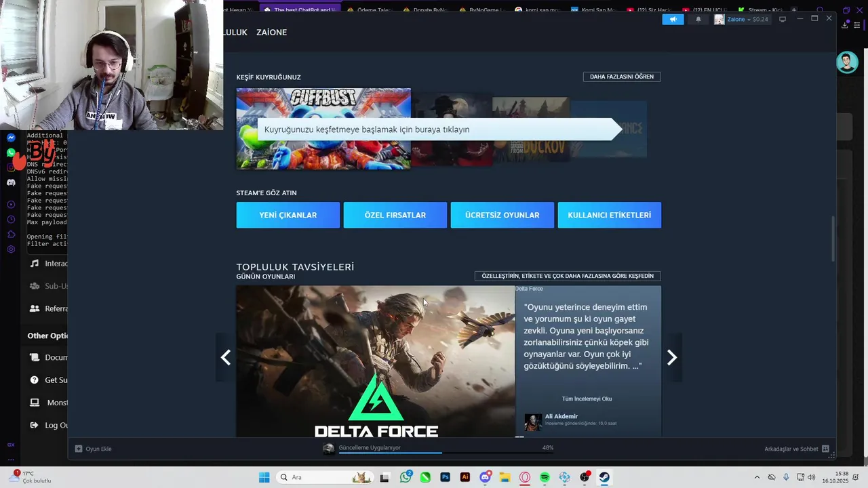This screenshot has height=488, width=868.
Task: Click Referrals people icon in background page
Action: (35, 308)
